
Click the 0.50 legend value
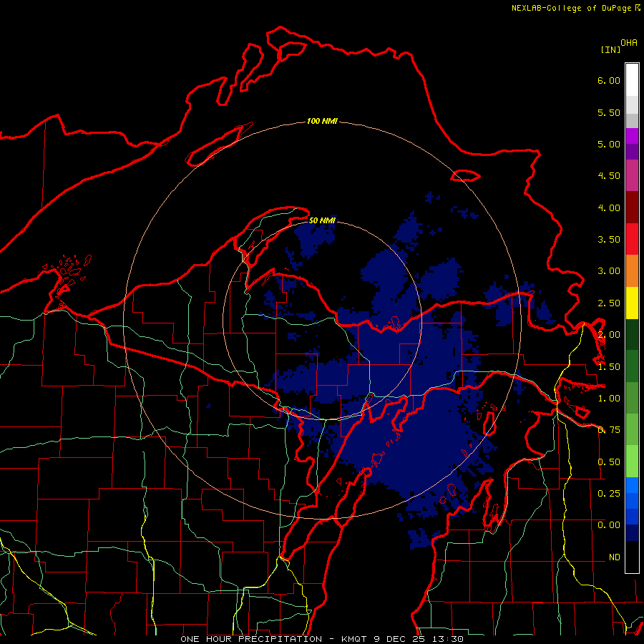click(x=609, y=462)
